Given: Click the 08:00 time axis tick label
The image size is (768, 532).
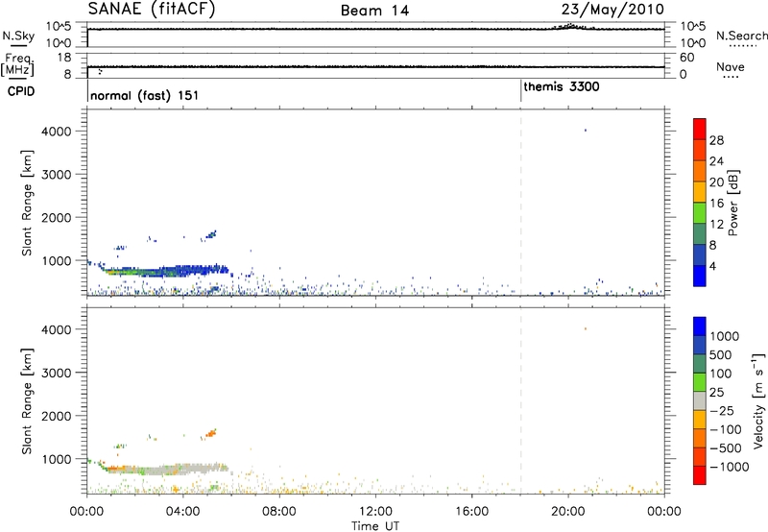Looking at the screenshot, I should coord(279,512).
